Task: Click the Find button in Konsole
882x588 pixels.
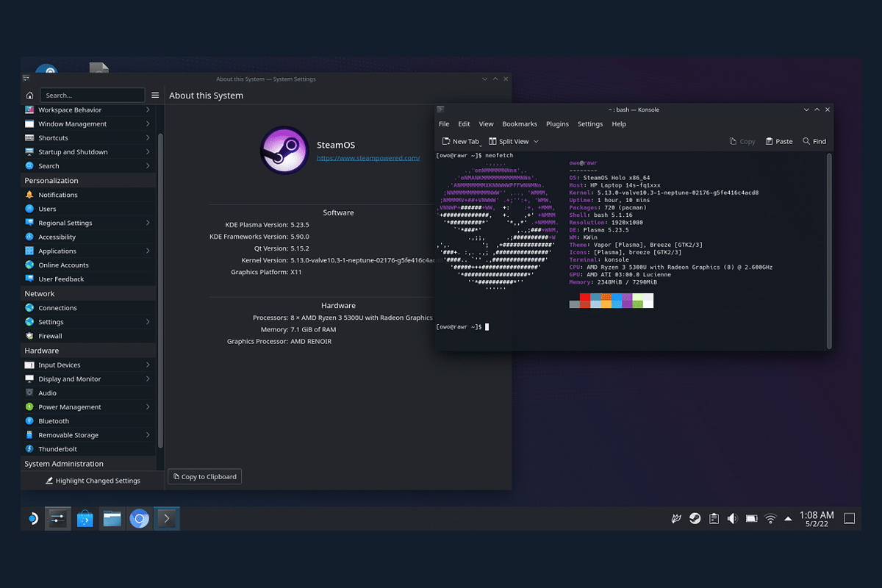Action: (x=814, y=141)
